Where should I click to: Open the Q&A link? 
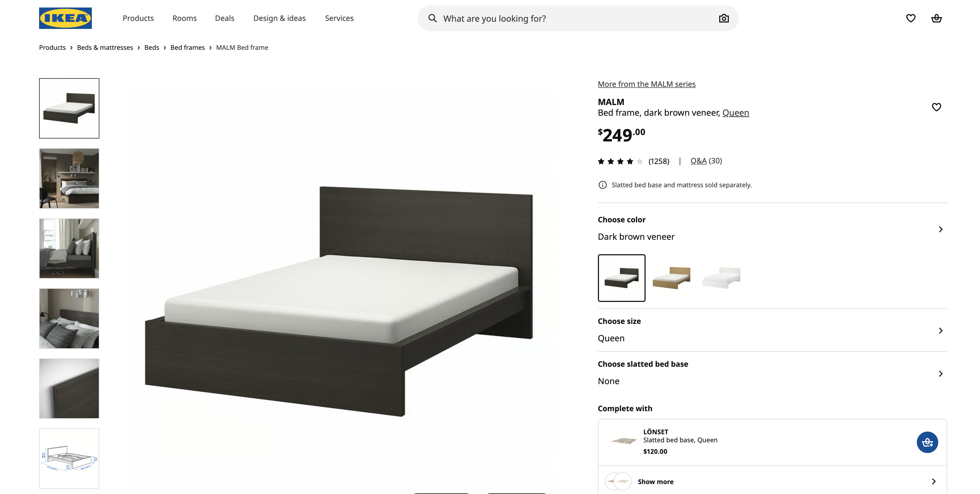[698, 161]
